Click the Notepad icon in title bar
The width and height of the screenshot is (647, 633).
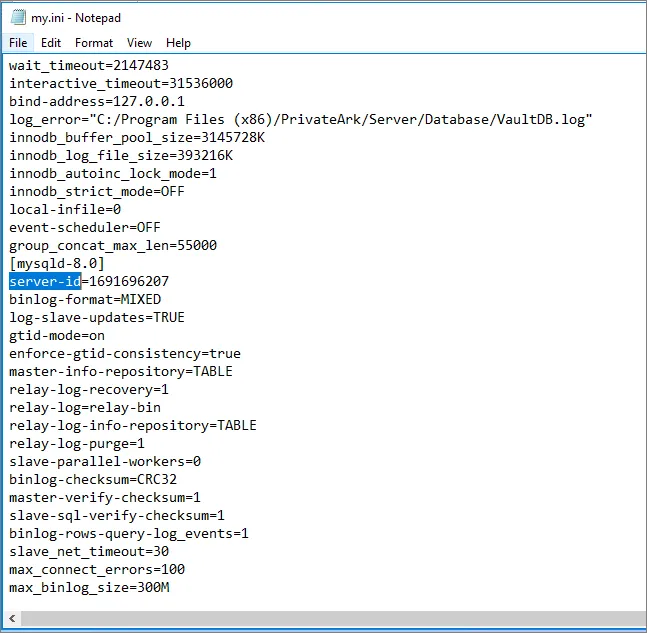tap(16, 17)
